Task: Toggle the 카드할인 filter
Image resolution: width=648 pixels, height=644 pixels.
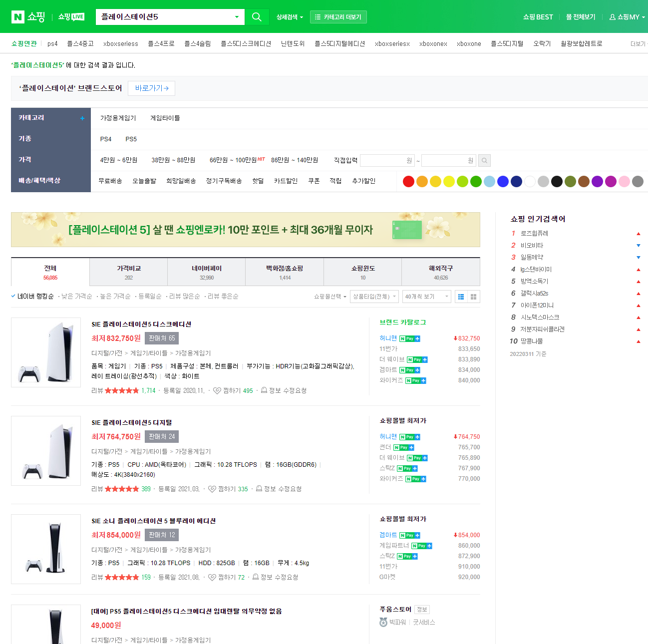Action: 286,181
